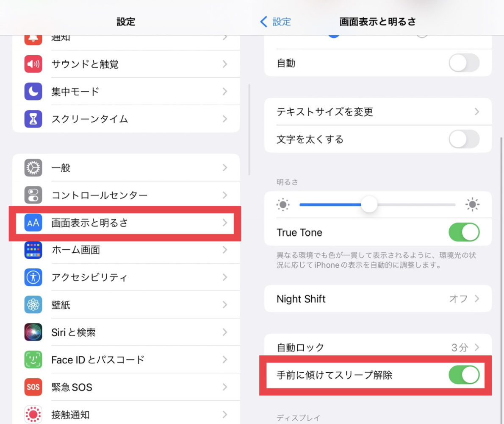Screen dimensions: 504x424
Task: Tap the サウンドと触覚 speaker icon
Action: coord(33,64)
